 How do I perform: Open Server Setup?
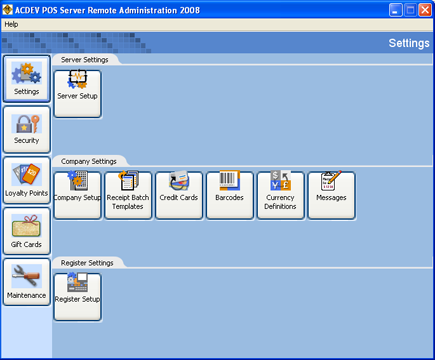click(x=77, y=94)
